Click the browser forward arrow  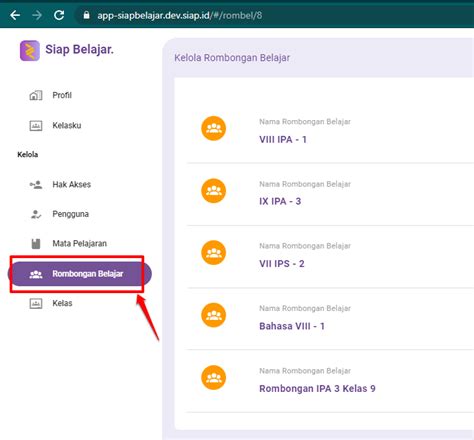click(x=37, y=15)
